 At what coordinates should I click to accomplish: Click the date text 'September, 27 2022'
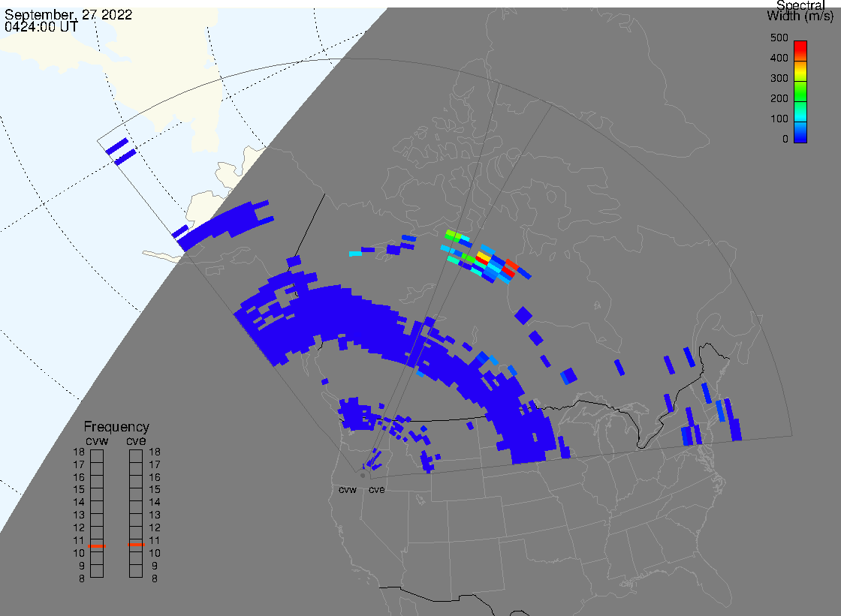click(x=68, y=14)
